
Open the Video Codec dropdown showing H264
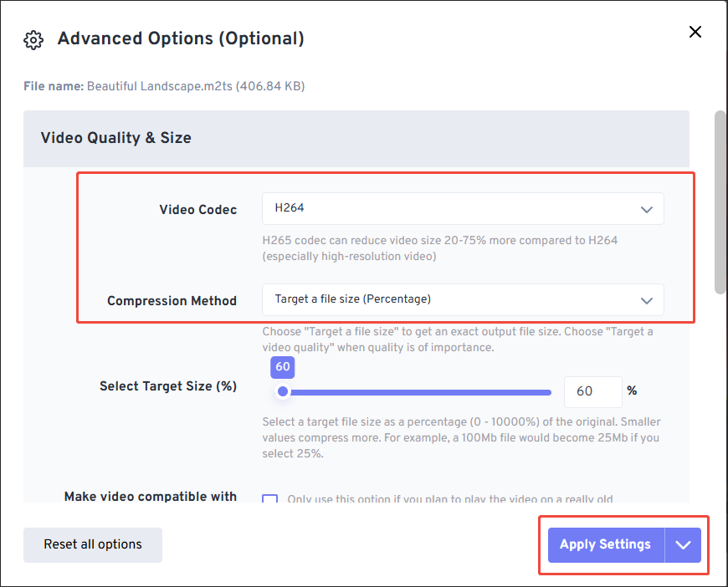(x=463, y=209)
